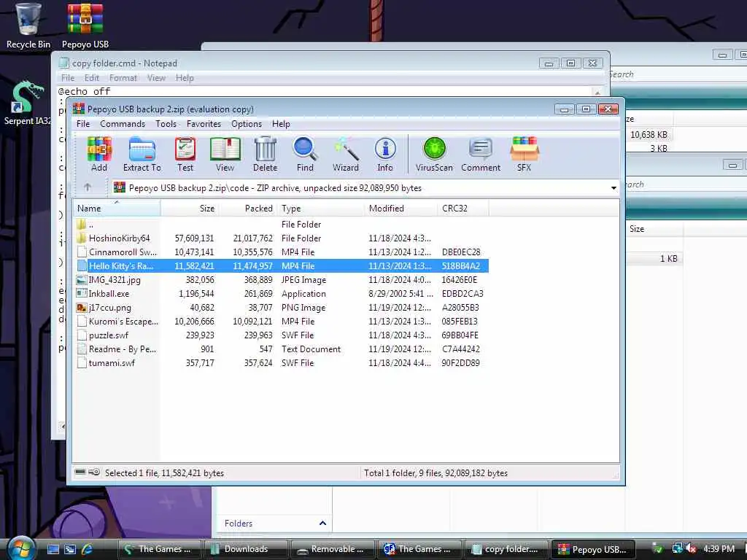Run VirusScan green bug icon

434,154
